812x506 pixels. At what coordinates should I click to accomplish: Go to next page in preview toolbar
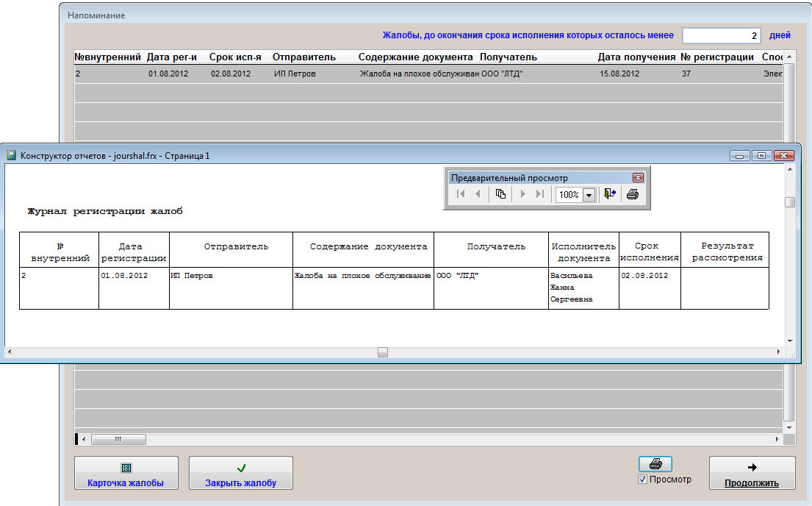tap(523, 194)
